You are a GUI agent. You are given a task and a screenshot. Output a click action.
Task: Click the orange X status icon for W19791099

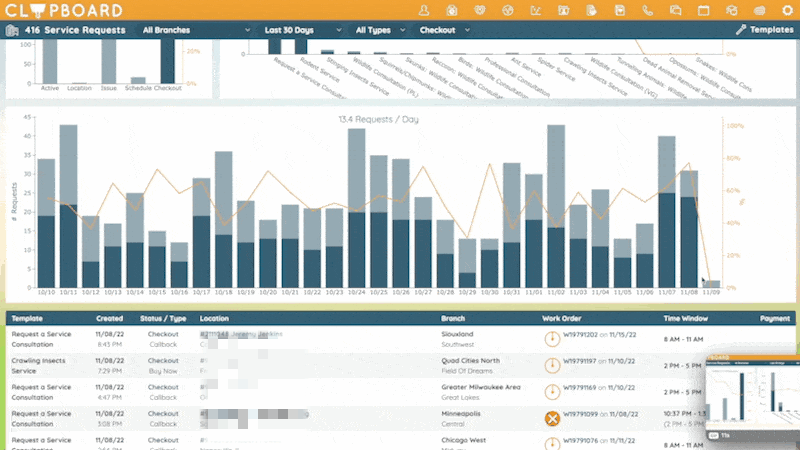(x=552, y=419)
